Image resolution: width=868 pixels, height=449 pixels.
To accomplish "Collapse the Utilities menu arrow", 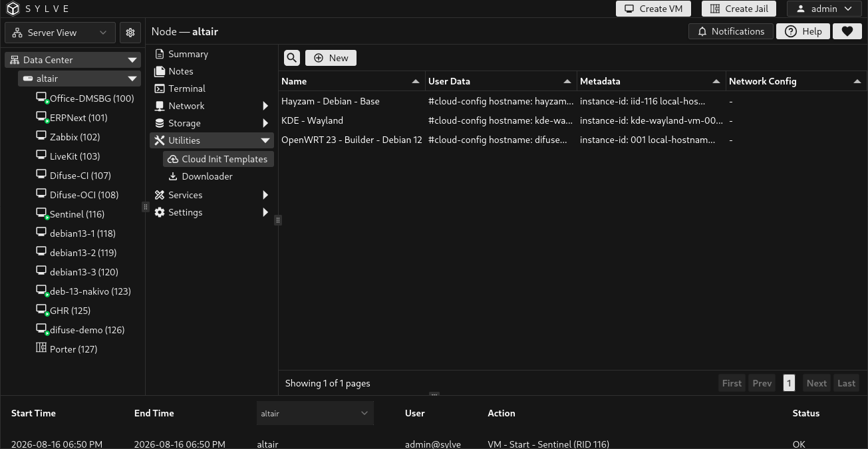I will click(x=265, y=140).
